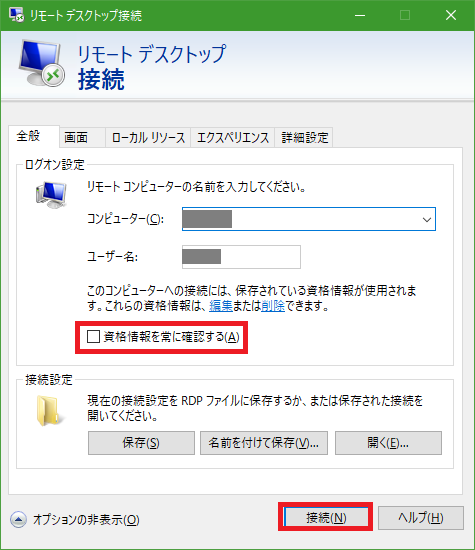The height and width of the screenshot is (550, 475).
Task: Toggle 資格情報を常に確認する checkbox
Action: coord(93,337)
